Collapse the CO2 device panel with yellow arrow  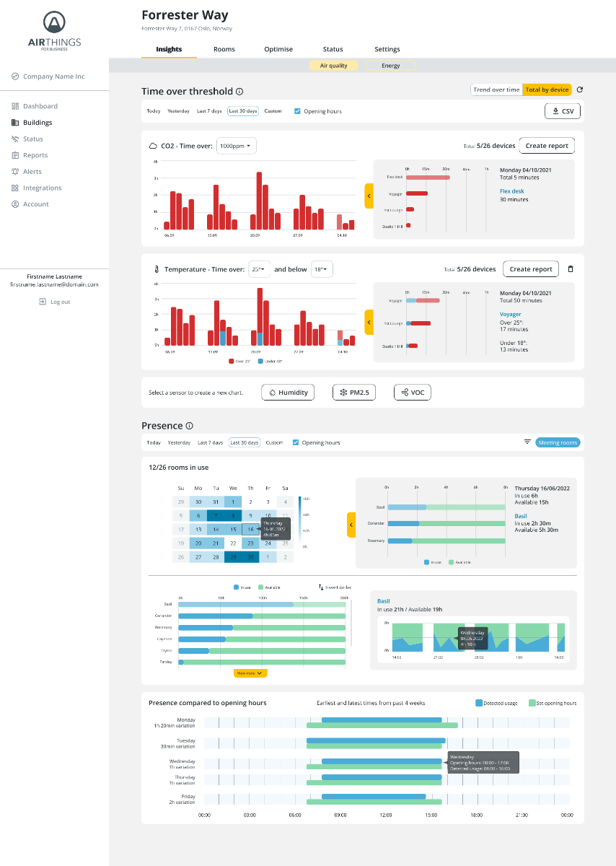369,196
